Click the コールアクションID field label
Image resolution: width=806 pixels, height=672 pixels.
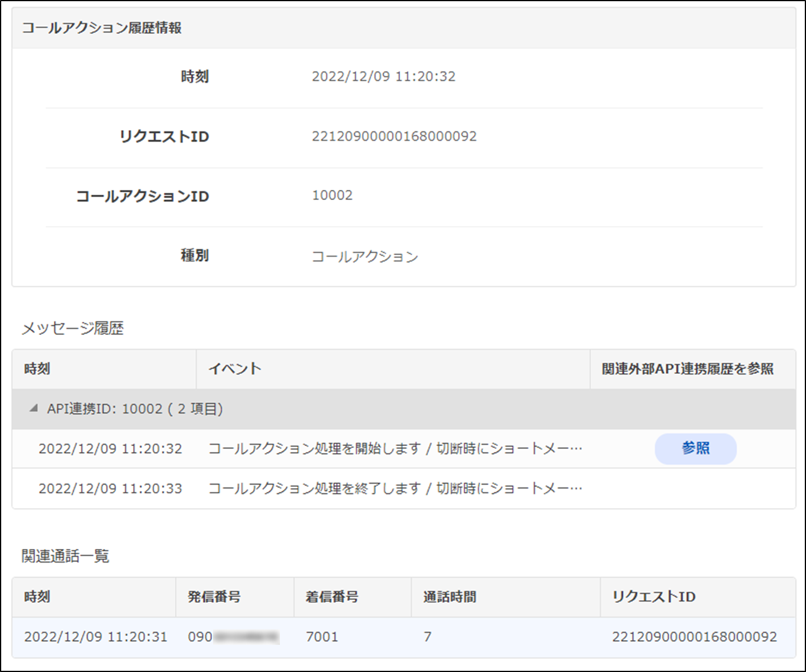click(143, 196)
